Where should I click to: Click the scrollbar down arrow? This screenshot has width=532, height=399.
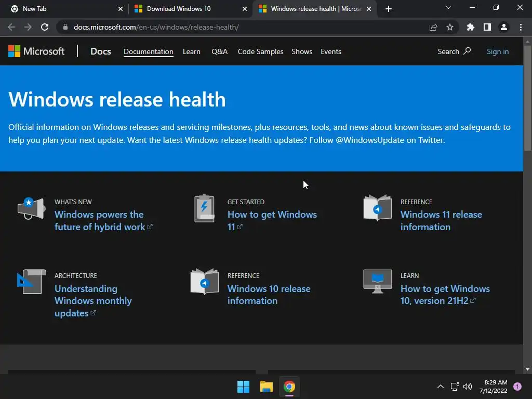click(x=527, y=369)
